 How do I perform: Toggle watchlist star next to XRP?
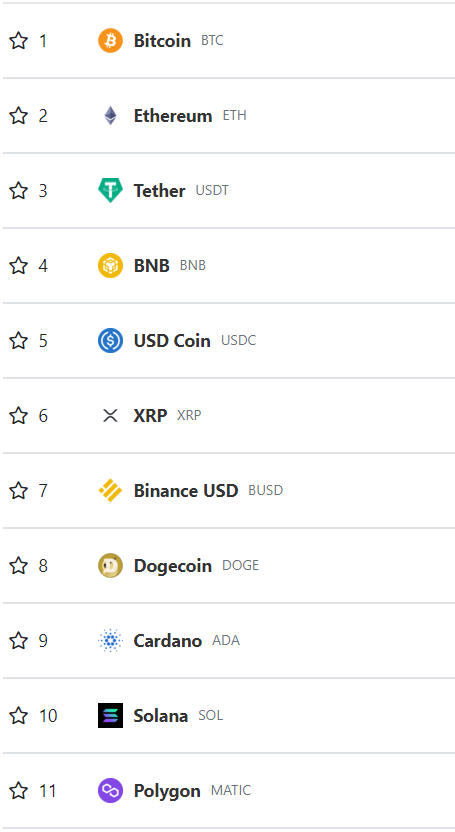pyautogui.click(x=19, y=415)
